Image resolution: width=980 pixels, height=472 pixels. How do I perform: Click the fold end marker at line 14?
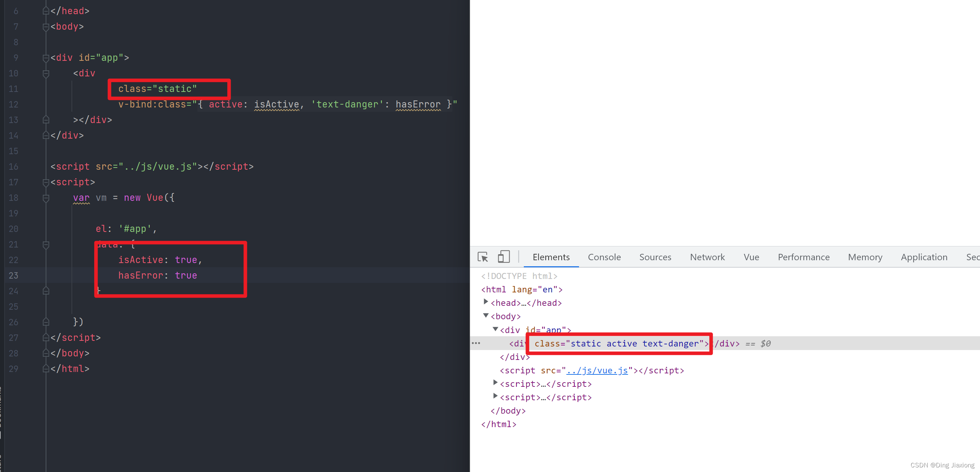pyautogui.click(x=46, y=135)
